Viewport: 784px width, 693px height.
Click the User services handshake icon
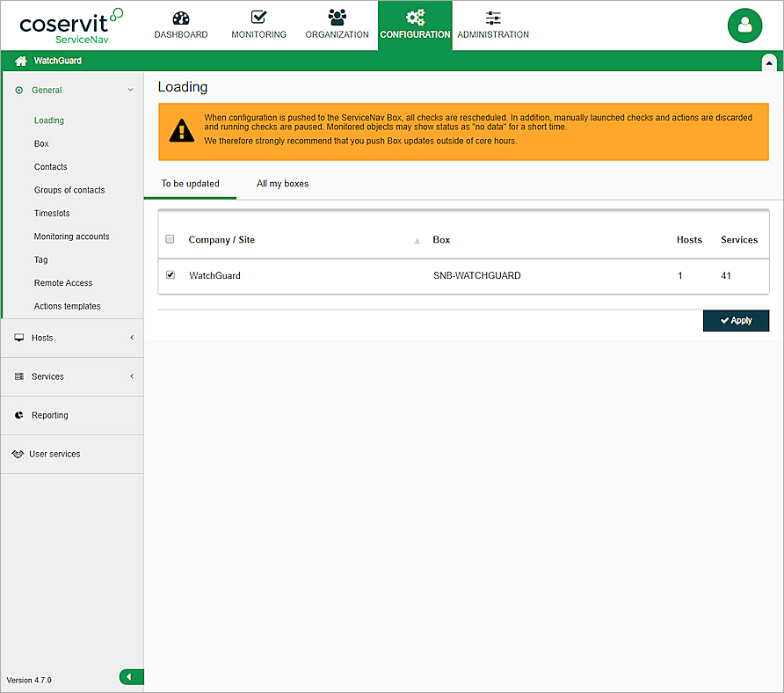(x=18, y=454)
